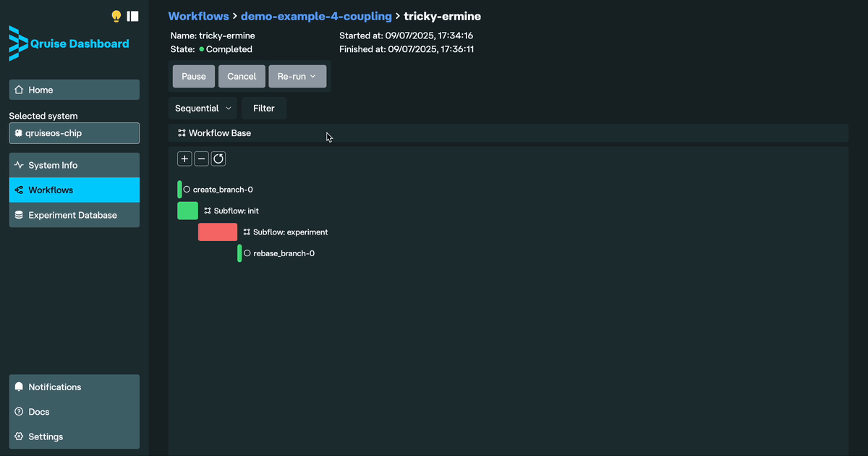
Task: Select the rebase_branch-0 tree node
Action: (284, 254)
